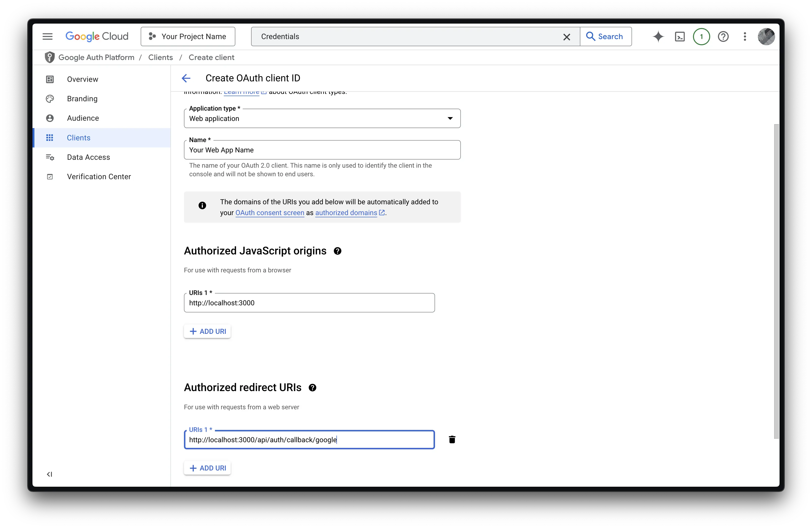Click the redirect URIs 1 input field
The height and width of the screenshot is (528, 812).
pyautogui.click(x=309, y=440)
